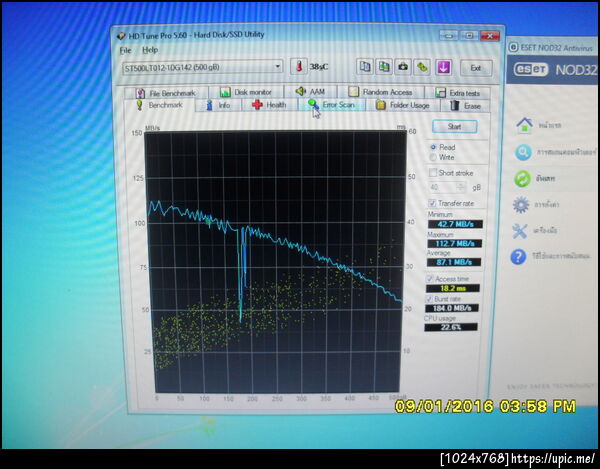Screen dimensions: 600x469
Task: Click the ESET green update icon
Action: pos(522,179)
